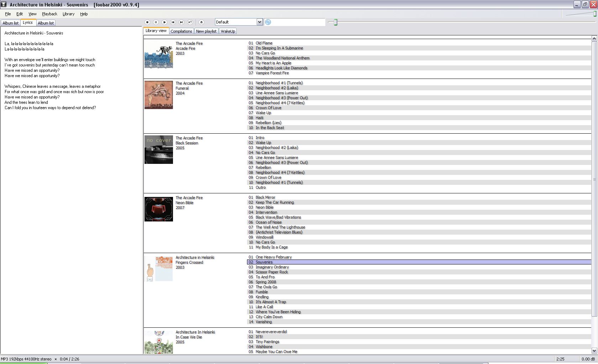Click the playlist vertical scrollbar thumb
598x364 pixels.
(594, 179)
